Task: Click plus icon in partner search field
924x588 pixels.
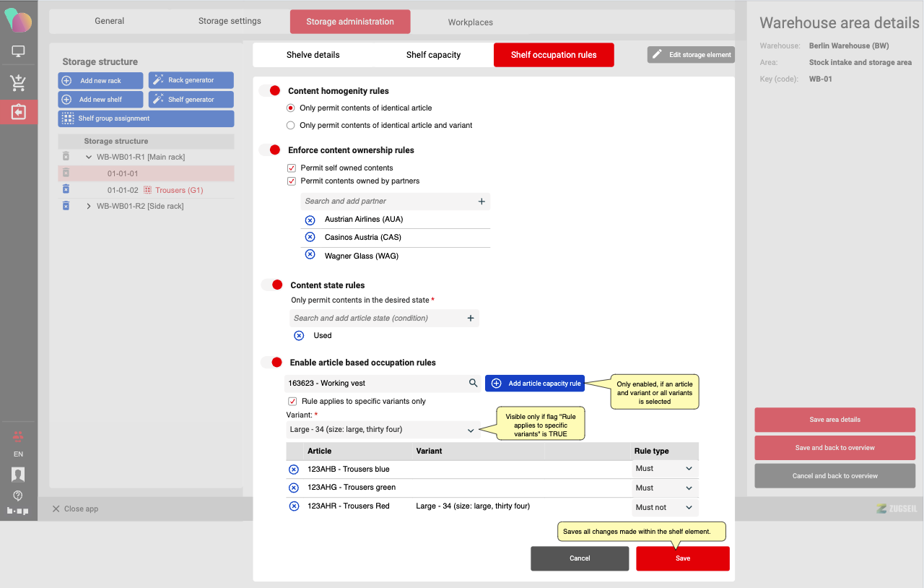Action: point(481,202)
